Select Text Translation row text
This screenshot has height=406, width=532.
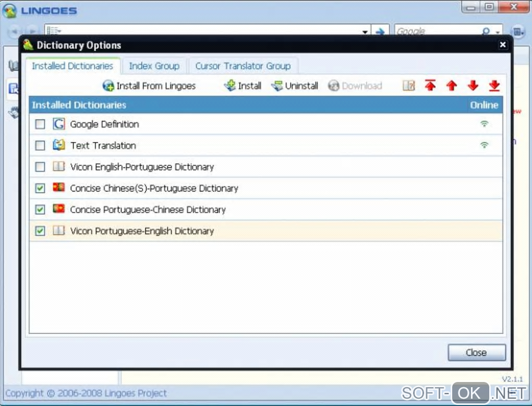[103, 146]
